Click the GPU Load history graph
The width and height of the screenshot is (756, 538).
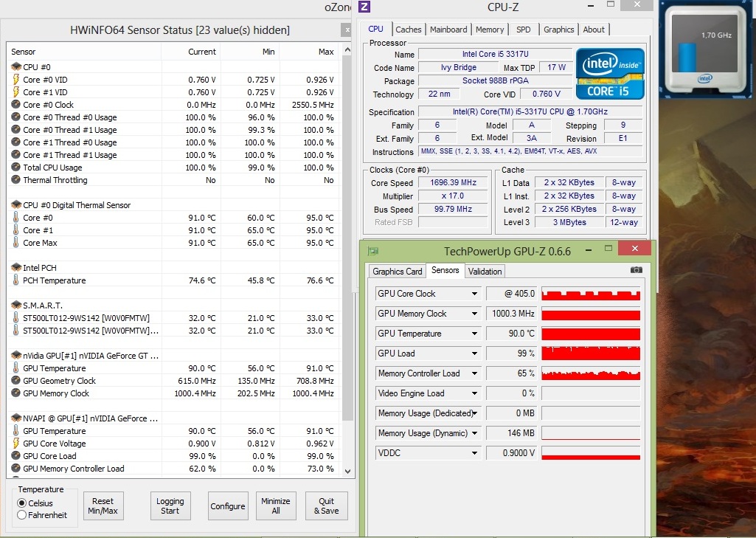591,354
